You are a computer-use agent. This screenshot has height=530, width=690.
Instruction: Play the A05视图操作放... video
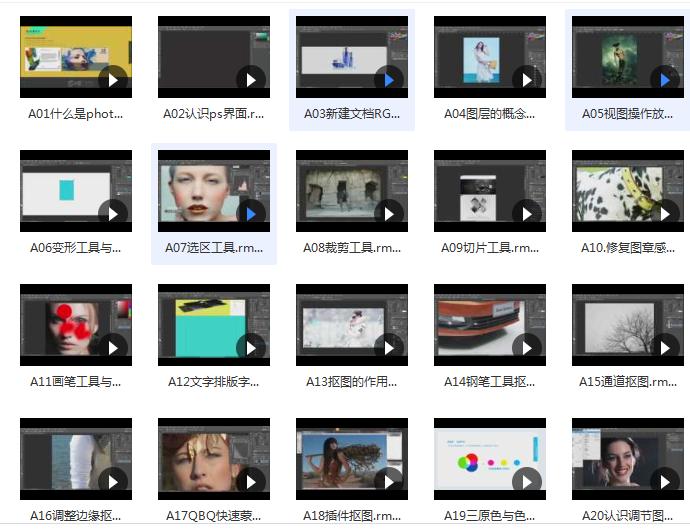(665, 80)
